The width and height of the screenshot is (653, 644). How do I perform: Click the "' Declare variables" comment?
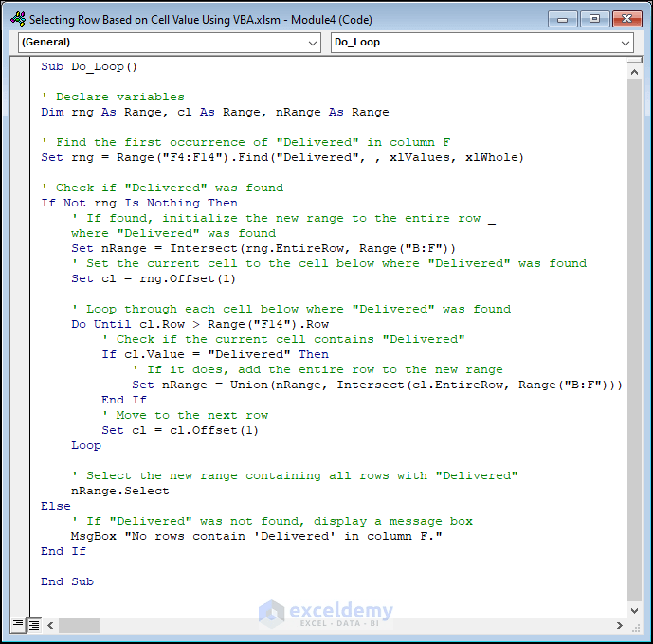(113, 97)
